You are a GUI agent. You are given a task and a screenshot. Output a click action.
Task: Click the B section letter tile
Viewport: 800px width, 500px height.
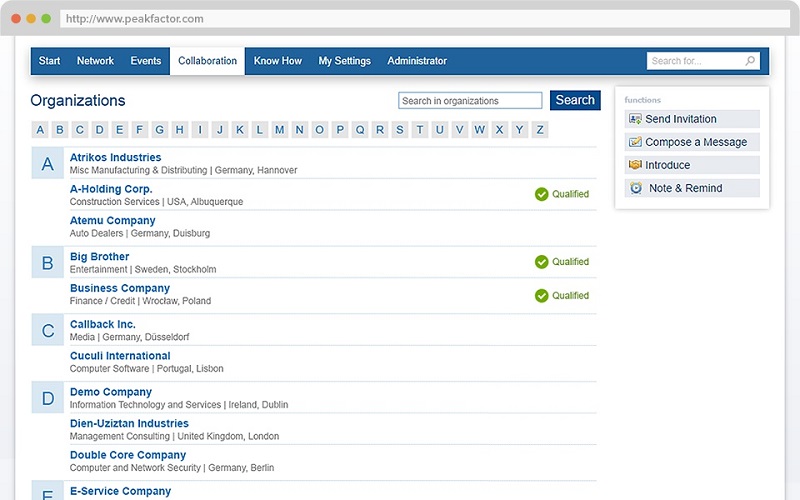pos(47,262)
